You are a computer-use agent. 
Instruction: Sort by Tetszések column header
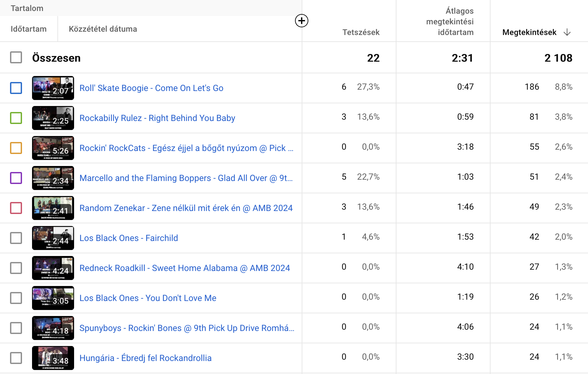click(361, 32)
